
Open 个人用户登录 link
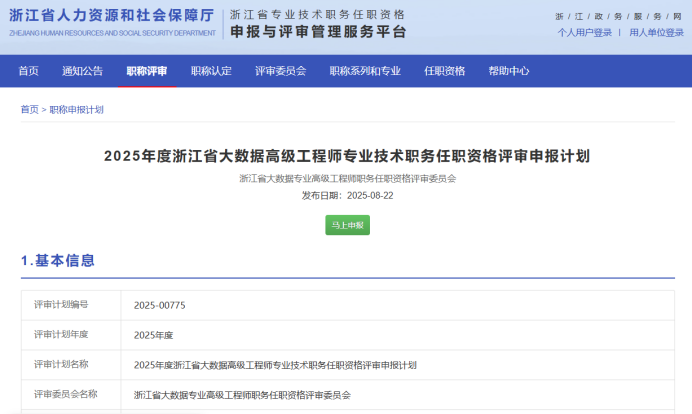tap(584, 33)
